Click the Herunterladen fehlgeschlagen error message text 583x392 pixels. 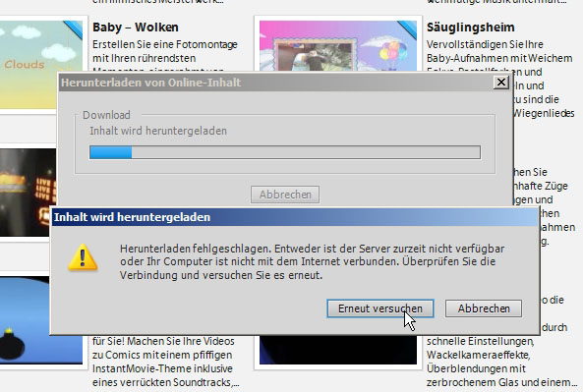point(312,262)
